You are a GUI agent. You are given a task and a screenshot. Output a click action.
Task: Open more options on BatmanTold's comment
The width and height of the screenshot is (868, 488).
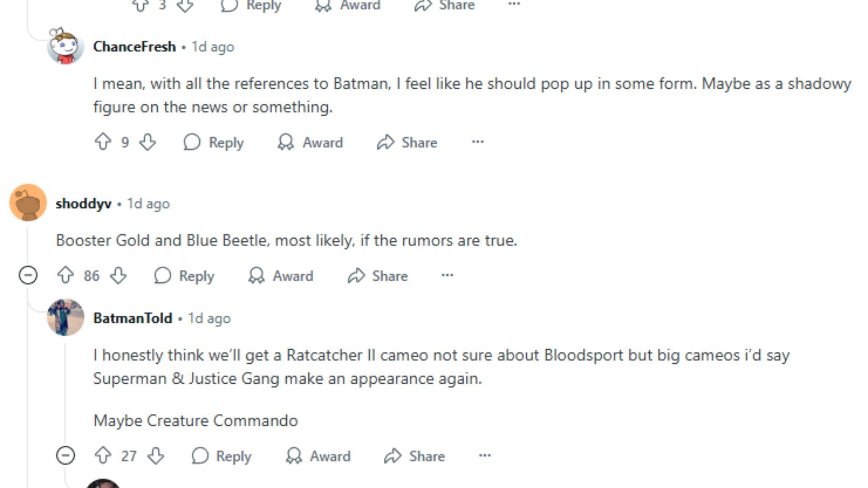(485, 455)
